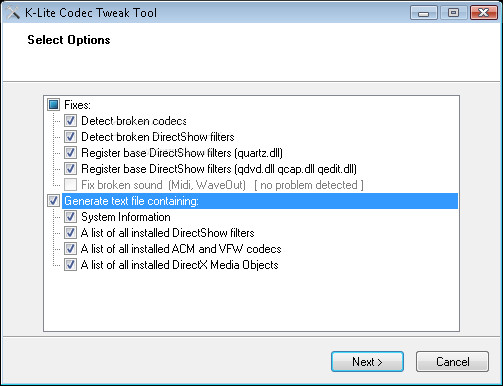Uncheck System Information option
The image size is (503, 386).
pyautogui.click(x=70, y=217)
